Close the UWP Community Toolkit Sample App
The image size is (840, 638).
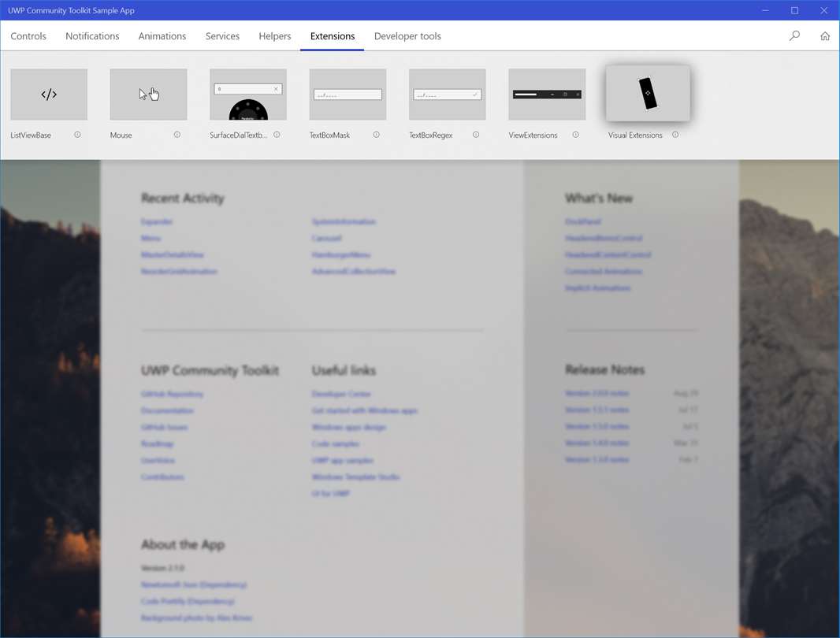point(824,10)
